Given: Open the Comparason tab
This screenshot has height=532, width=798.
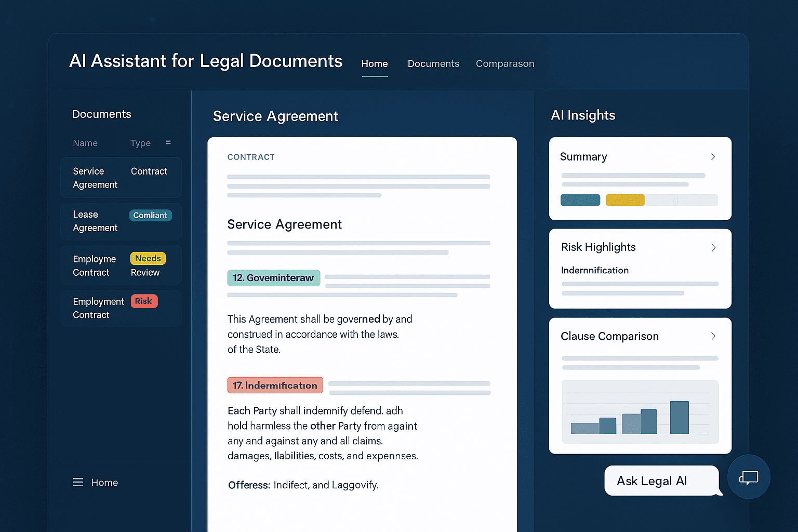Looking at the screenshot, I should click(x=504, y=64).
